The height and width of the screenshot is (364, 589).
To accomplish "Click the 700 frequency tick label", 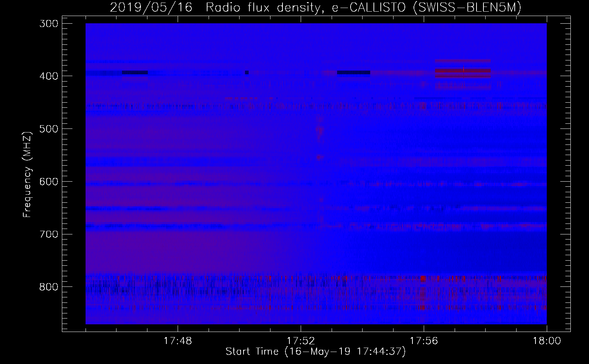I will (x=48, y=234).
